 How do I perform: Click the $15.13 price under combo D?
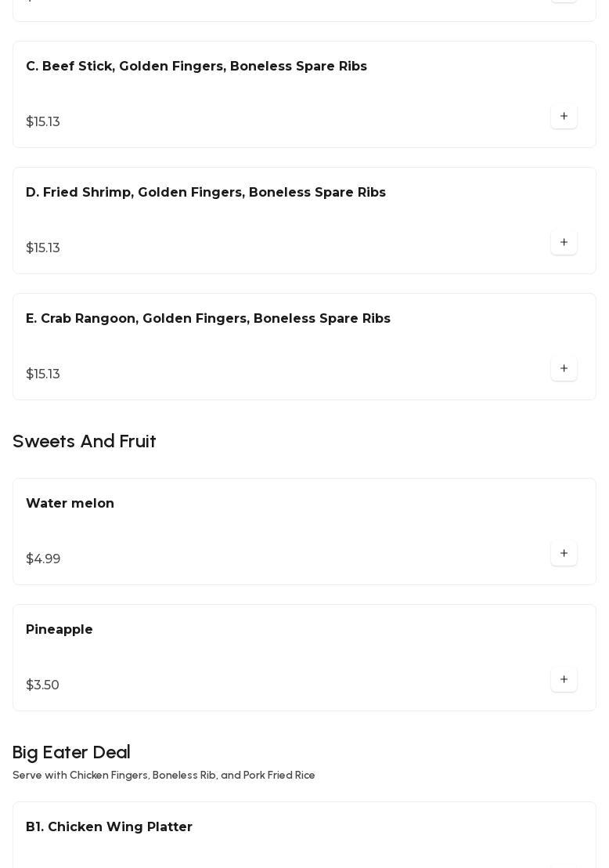pos(43,248)
